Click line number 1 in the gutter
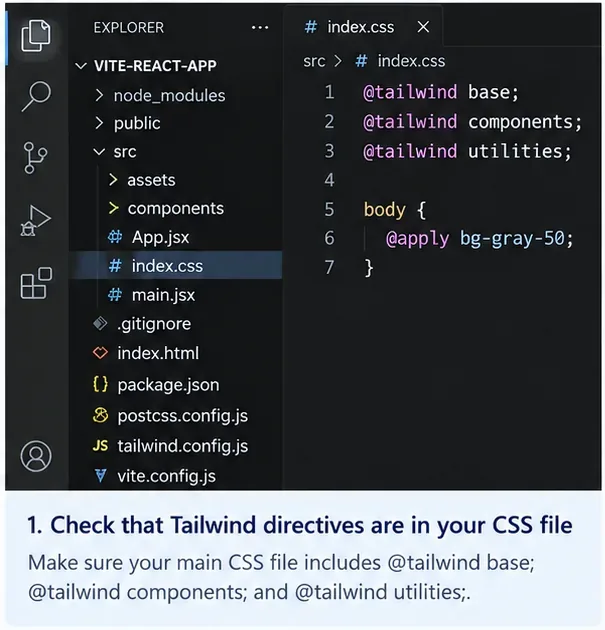 (x=329, y=92)
